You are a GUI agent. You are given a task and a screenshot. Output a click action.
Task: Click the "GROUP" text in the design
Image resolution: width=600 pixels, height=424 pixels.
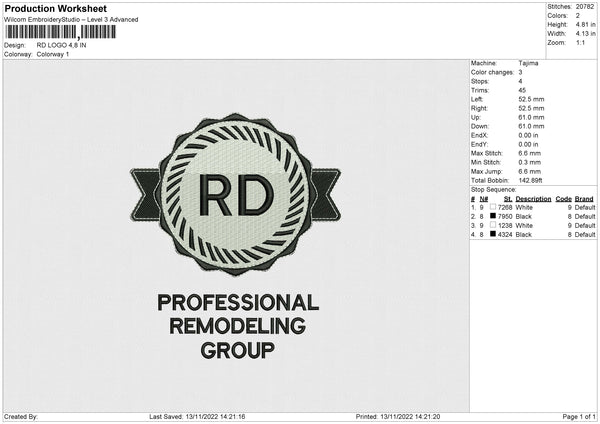(238, 350)
